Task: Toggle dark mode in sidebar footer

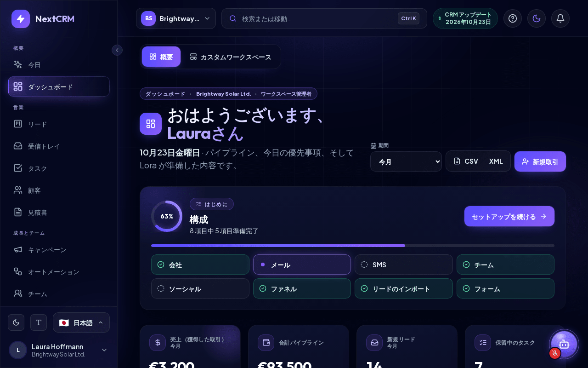Action: [16, 322]
